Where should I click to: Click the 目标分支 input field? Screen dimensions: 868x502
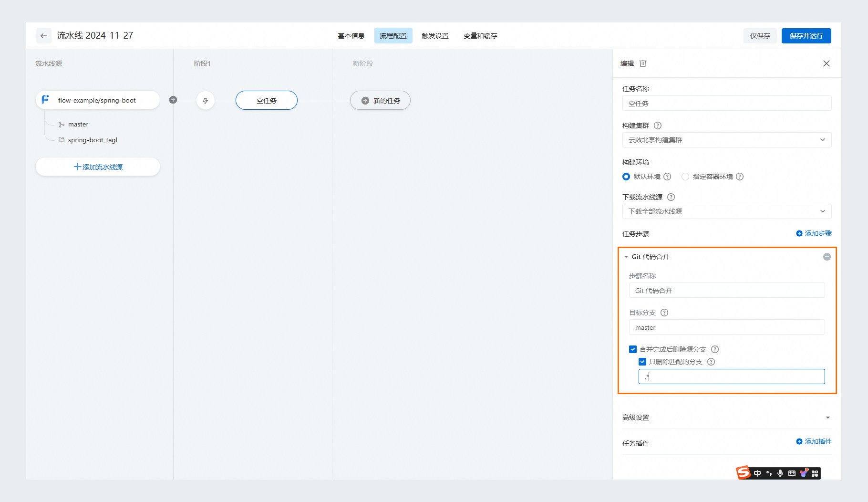pos(727,327)
